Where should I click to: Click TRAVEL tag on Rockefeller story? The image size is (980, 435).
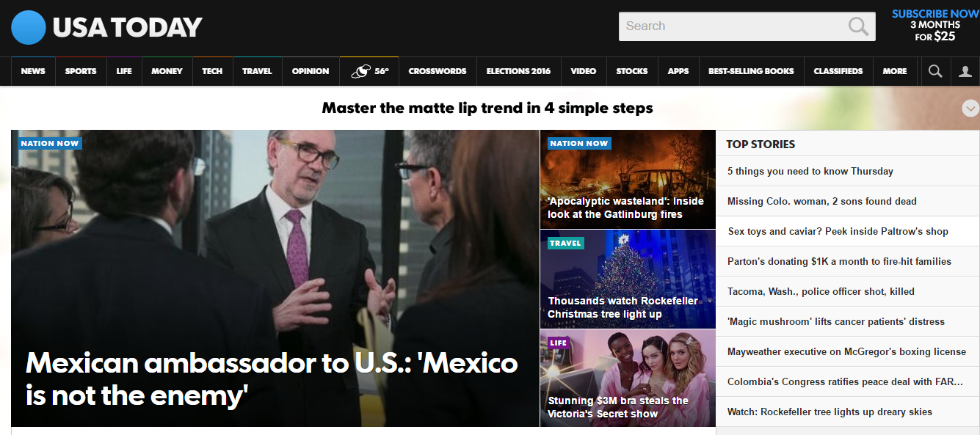565,243
